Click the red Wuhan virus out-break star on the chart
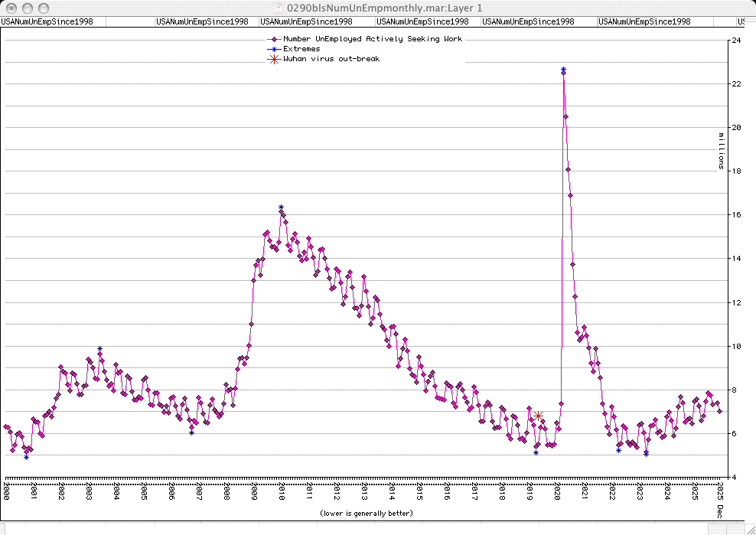Viewport: 756px width, 535px height. [x=538, y=416]
